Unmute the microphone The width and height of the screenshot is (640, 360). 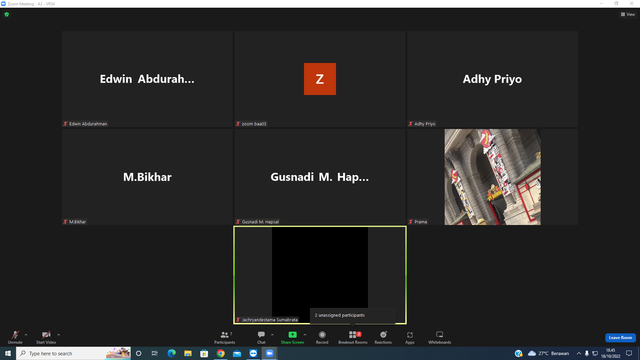click(15, 337)
